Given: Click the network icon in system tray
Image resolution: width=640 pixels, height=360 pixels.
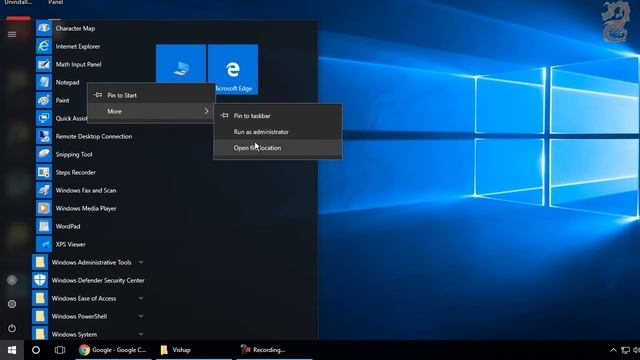Looking at the screenshot, I should [x=625, y=350].
